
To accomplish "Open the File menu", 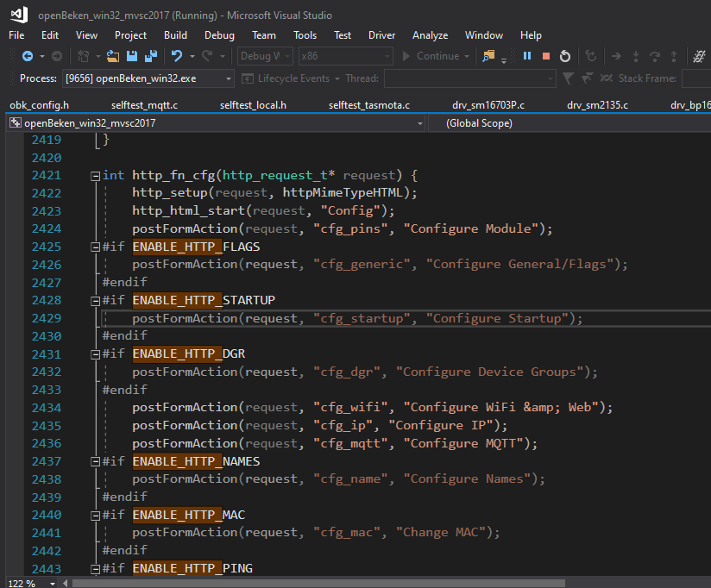I will 16,35.
